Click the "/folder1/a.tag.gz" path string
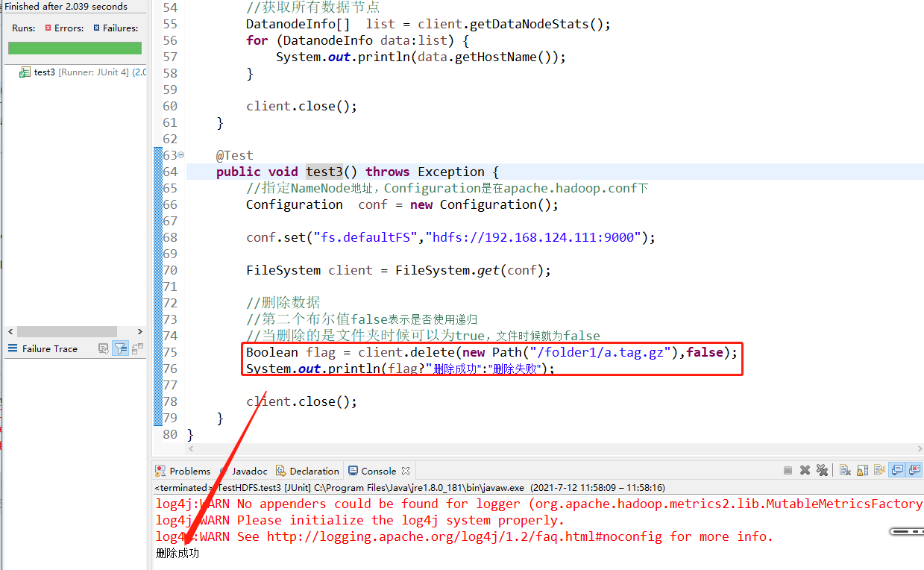 pos(600,352)
